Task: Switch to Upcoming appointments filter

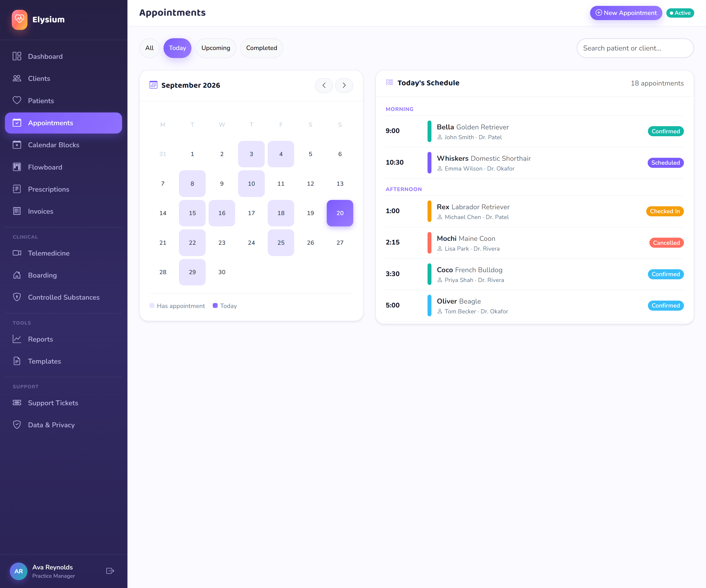Action: point(215,48)
